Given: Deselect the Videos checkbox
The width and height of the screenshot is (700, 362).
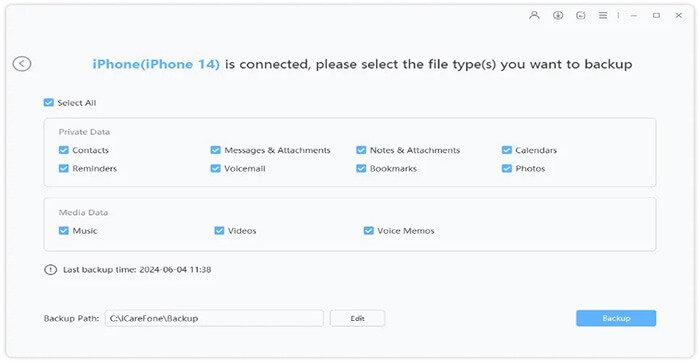Looking at the screenshot, I should [x=219, y=231].
